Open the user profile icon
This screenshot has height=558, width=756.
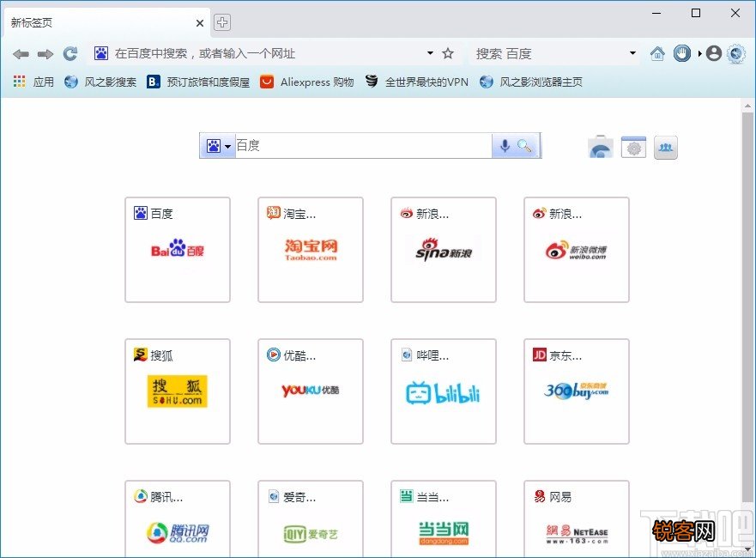coord(714,53)
